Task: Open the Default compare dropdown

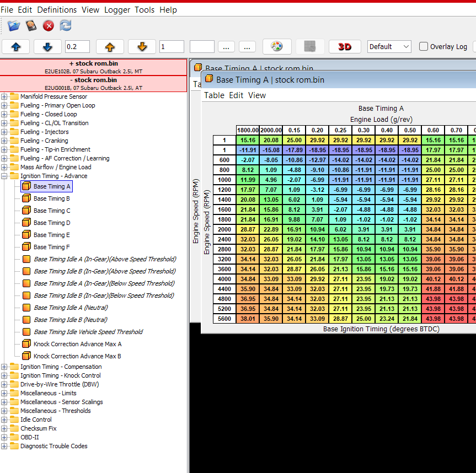Action: [x=389, y=47]
